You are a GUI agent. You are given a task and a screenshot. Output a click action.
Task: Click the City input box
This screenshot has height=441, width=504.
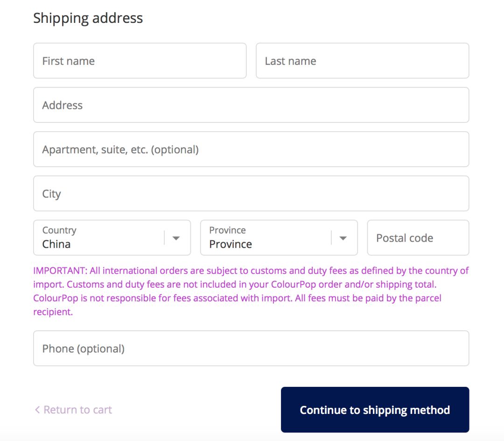251,193
